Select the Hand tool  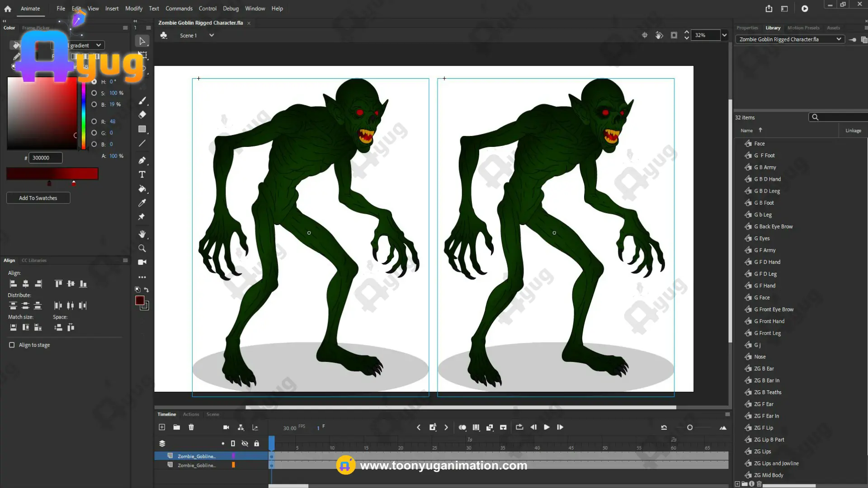pos(142,234)
